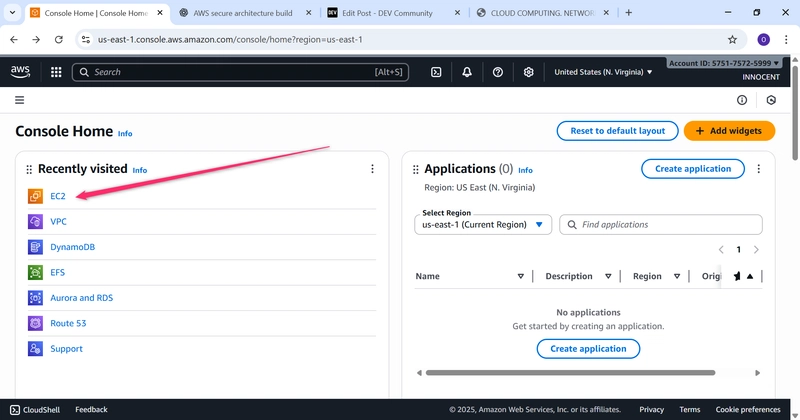800x420 pixels.
Task: Open the Route 53 link
Action: pos(68,323)
